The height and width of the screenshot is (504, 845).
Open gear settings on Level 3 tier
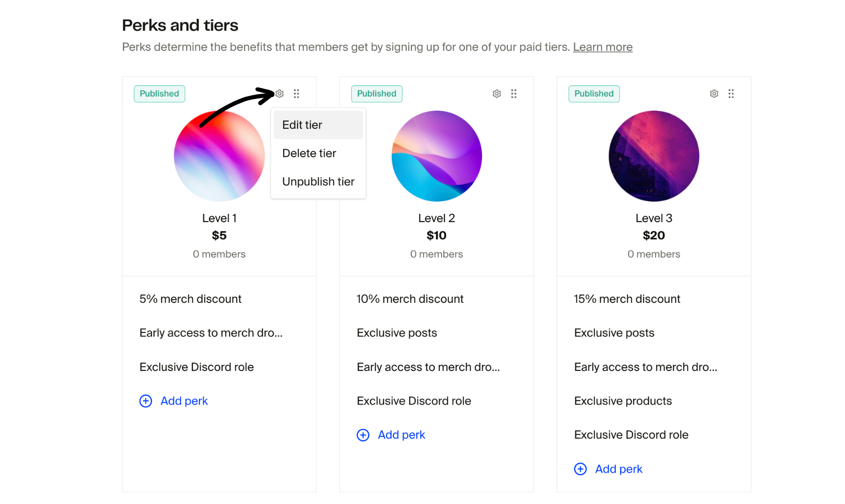[x=714, y=94]
